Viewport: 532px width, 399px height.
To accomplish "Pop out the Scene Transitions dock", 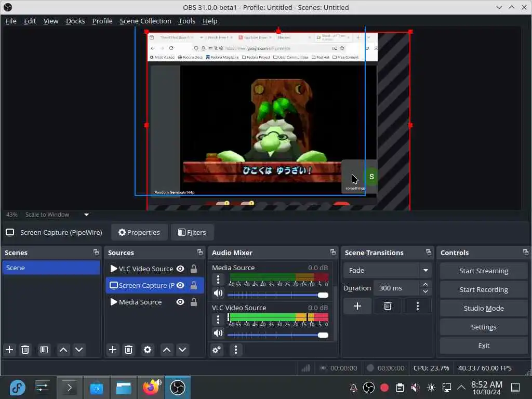I will pos(429,252).
